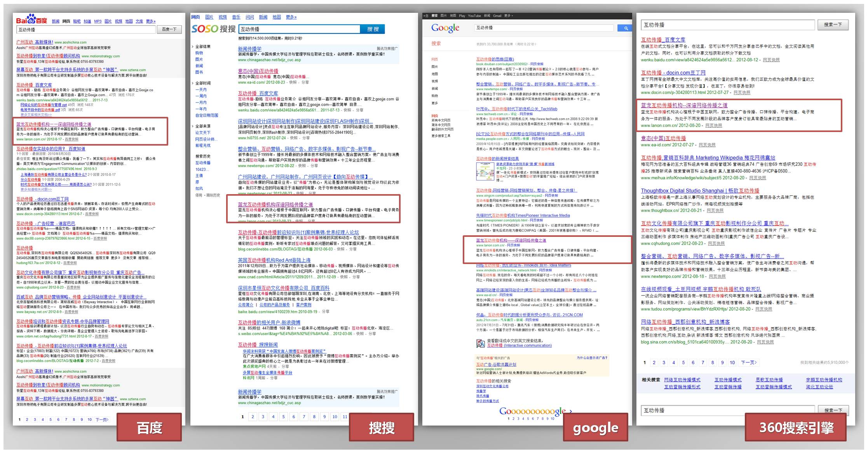The height and width of the screenshot is (450, 868).
Task: Filter SOSO results by 一周内
Action: click(201, 96)
